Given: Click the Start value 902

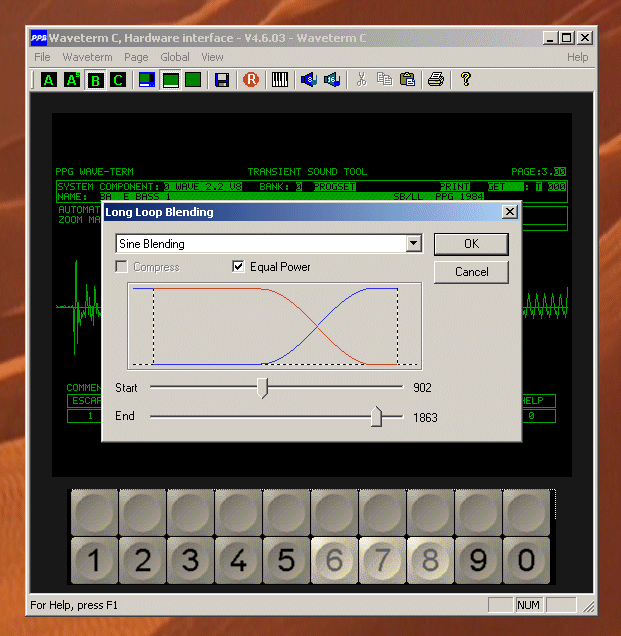Looking at the screenshot, I should coord(422,388).
